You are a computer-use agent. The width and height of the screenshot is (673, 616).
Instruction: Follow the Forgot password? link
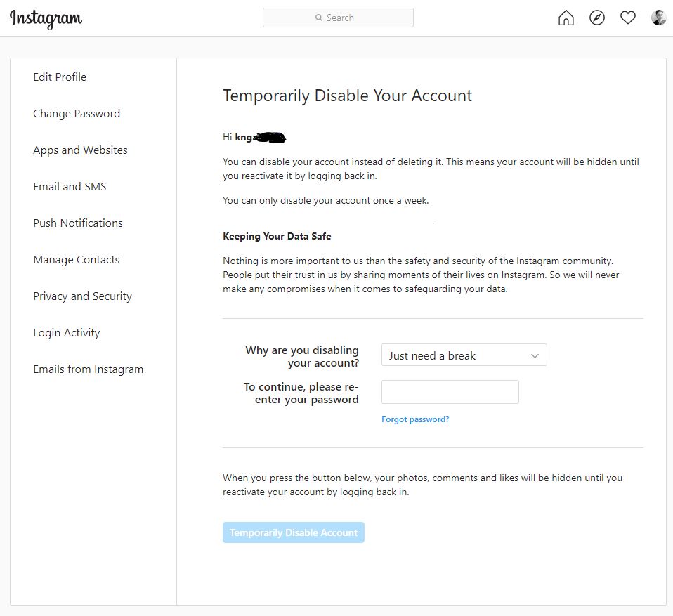click(415, 419)
